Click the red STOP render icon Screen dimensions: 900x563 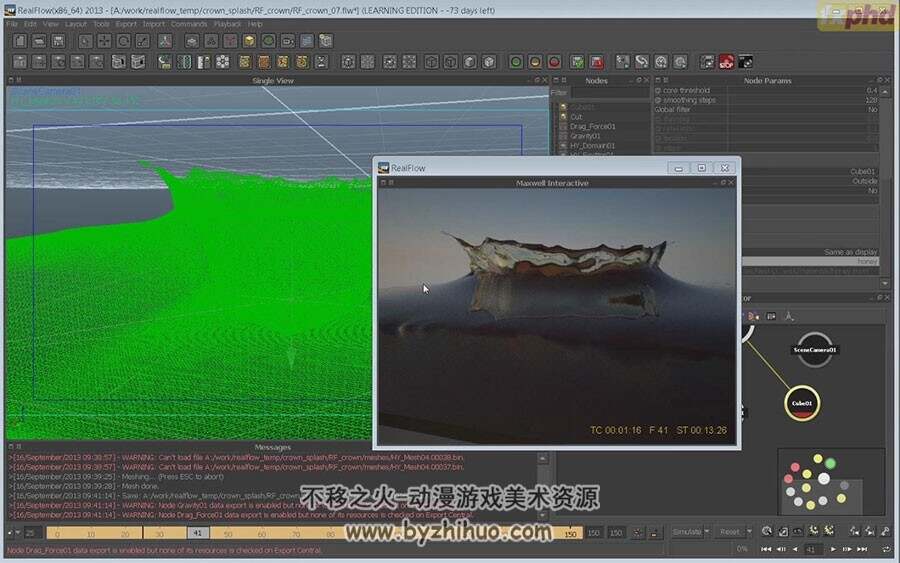pyautogui.click(x=727, y=62)
